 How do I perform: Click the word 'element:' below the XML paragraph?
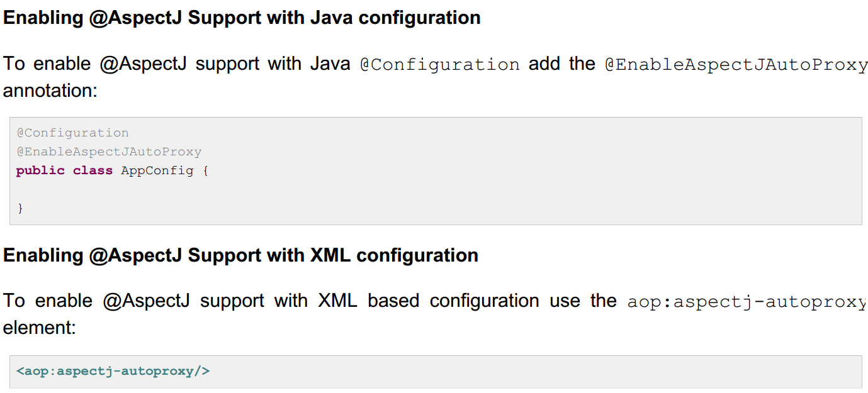(x=39, y=328)
